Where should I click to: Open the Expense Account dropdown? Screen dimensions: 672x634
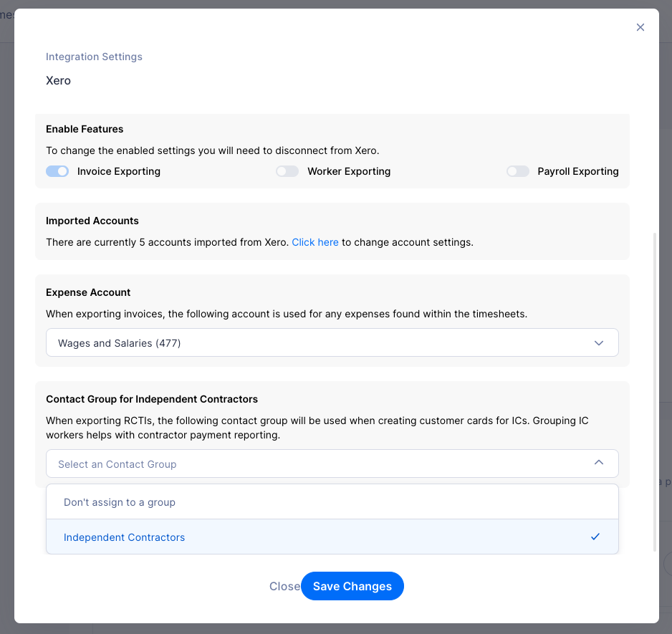pos(332,342)
